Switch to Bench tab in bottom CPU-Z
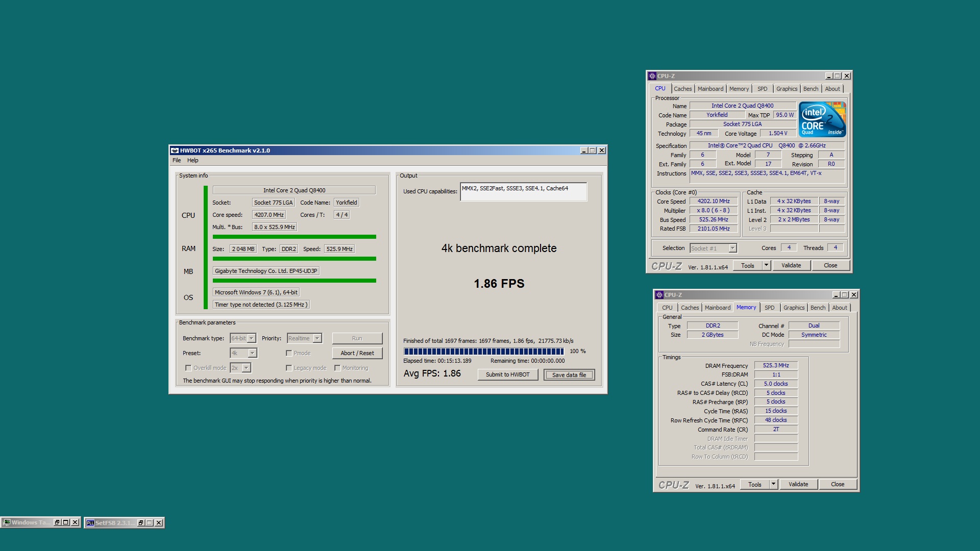This screenshot has height=551, width=980. point(818,308)
